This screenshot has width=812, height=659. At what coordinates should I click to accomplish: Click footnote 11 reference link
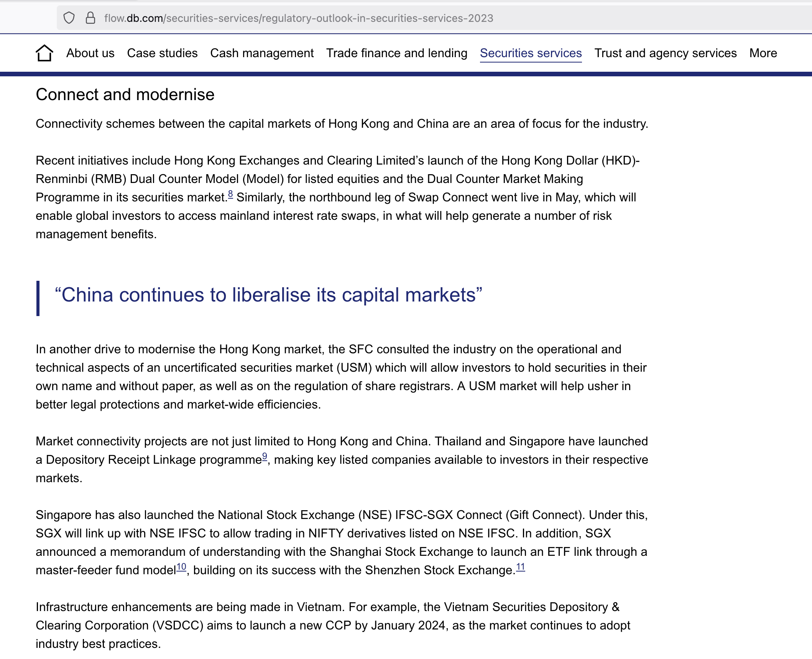520,567
